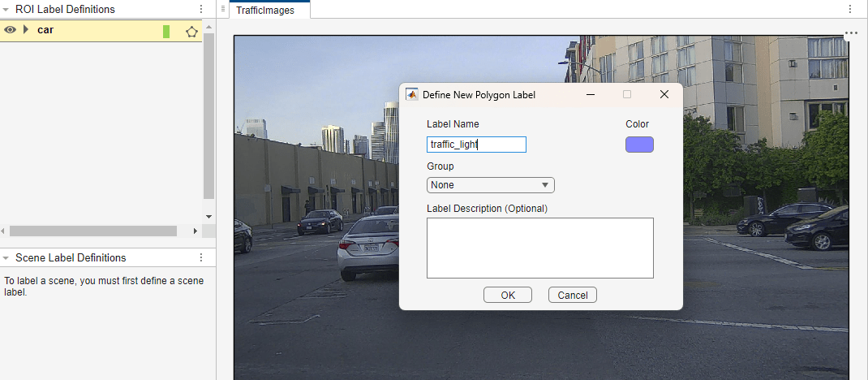Toggle visibility eye for car label

10,30
